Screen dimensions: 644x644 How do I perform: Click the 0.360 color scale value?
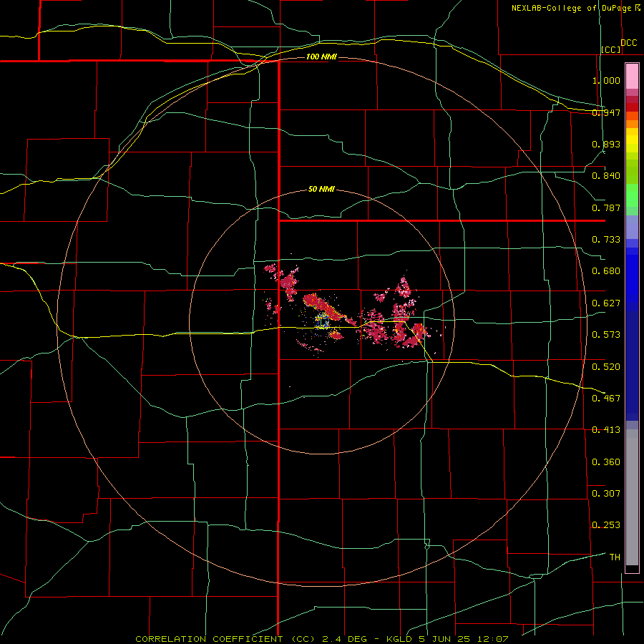(606, 462)
